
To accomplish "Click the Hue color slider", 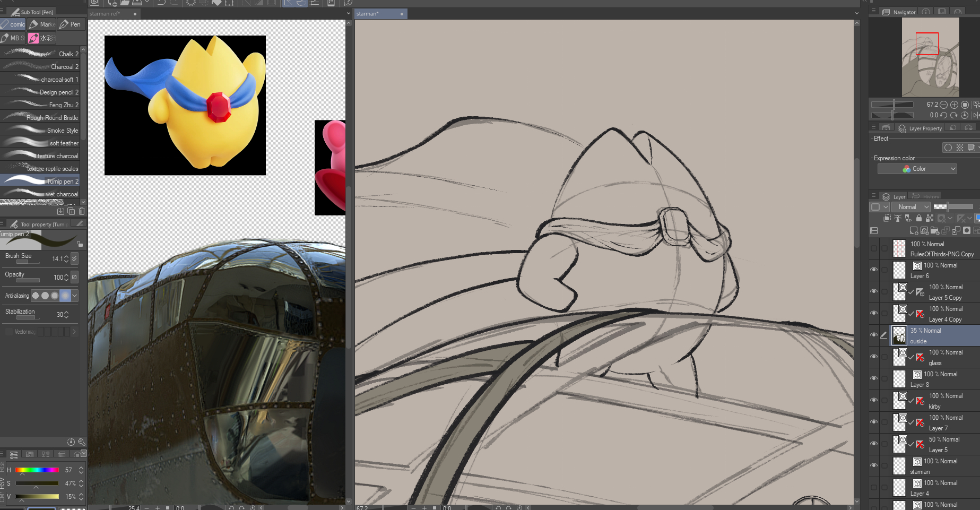I will click(x=37, y=470).
